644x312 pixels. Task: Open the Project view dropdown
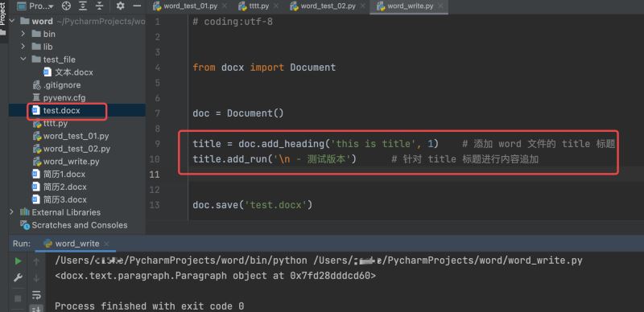click(x=35, y=6)
